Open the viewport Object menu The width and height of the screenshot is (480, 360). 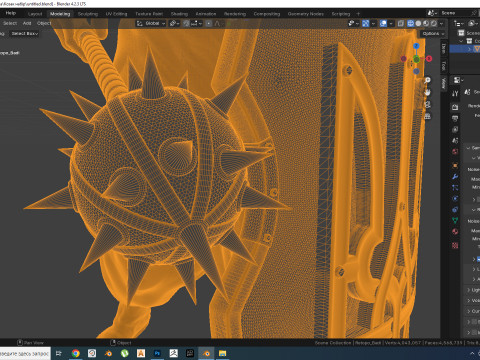click(44, 23)
